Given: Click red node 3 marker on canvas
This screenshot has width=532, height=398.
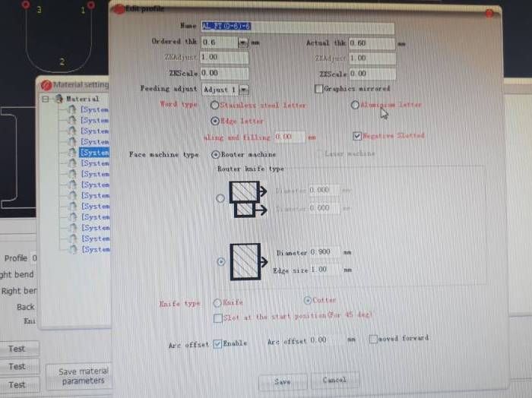Looking at the screenshot, I should [26, 5].
